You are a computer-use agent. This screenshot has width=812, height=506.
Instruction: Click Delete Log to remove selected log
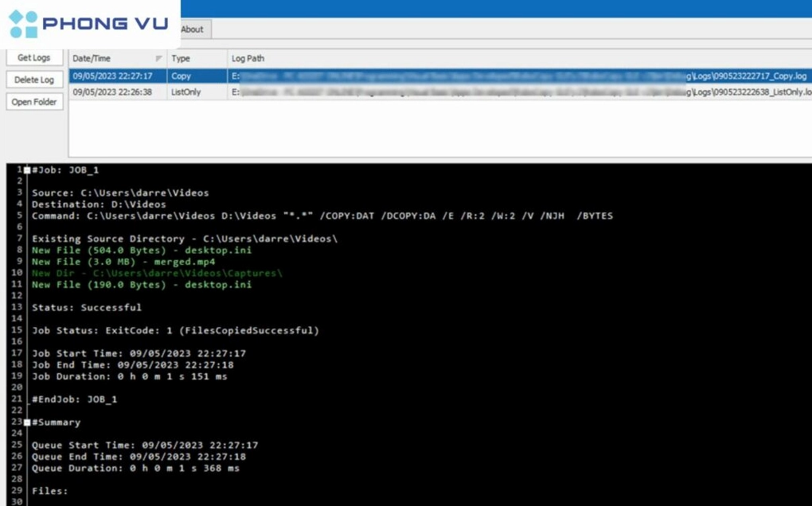(33, 80)
